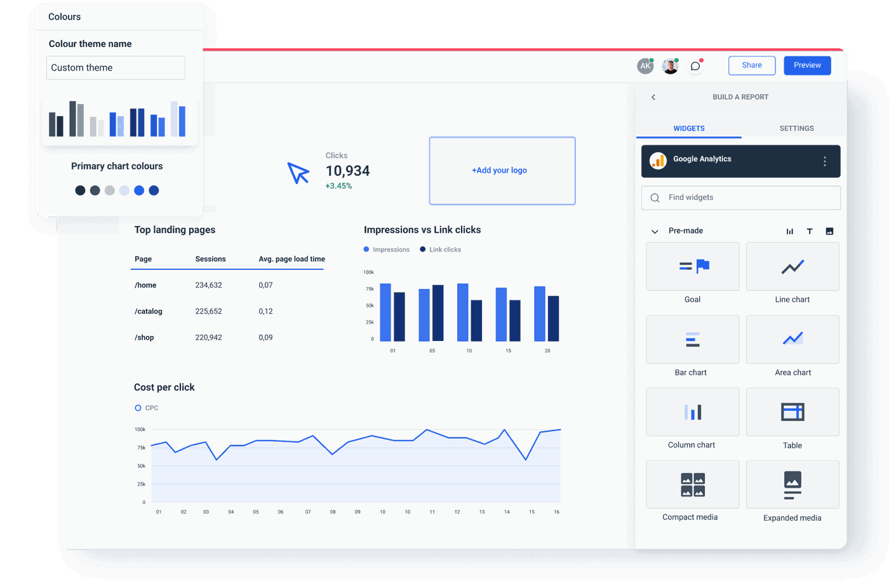Select the Compact media widget

(692, 484)
